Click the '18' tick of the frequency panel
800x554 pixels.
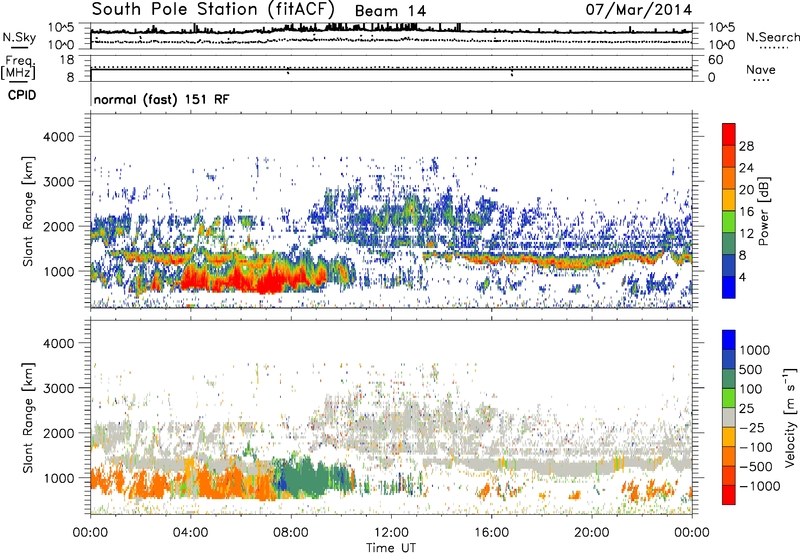pyautogui.click(x=67, y=60)
